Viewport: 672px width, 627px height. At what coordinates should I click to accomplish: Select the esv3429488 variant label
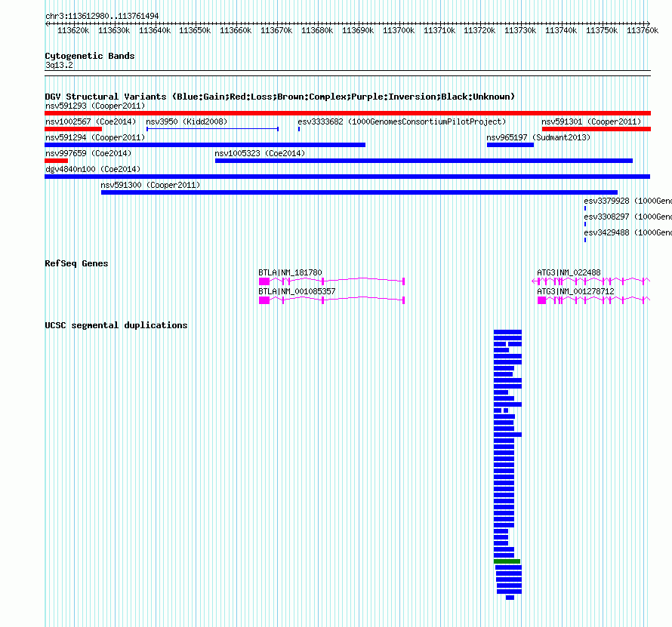tap(627, 232)
